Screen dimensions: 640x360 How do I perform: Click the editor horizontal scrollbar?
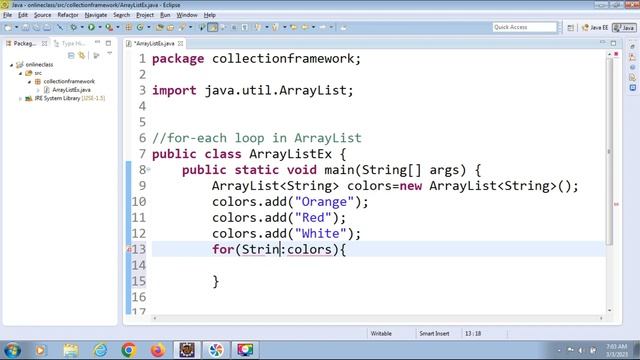tap(378, 318)
